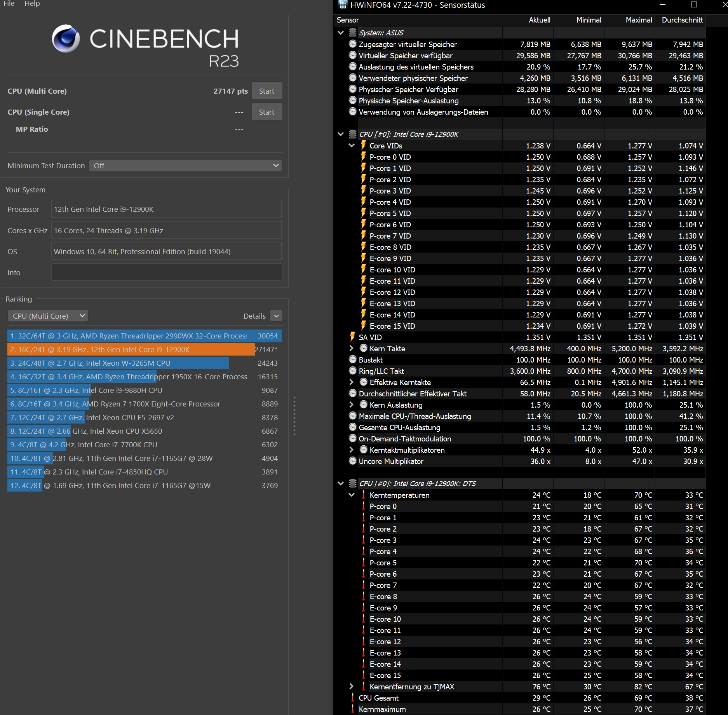Click the Maximal column header
728x715 pixels.
click(629, 20)
